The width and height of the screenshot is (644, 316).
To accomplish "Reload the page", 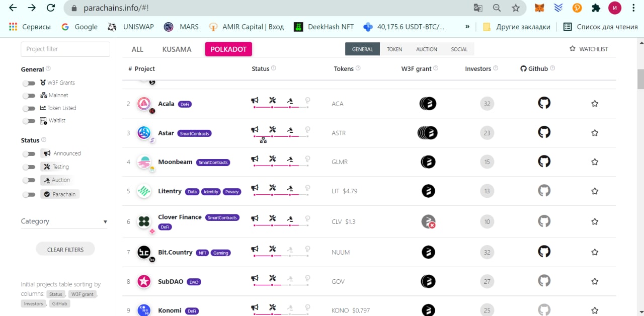I will click(50, 8).
